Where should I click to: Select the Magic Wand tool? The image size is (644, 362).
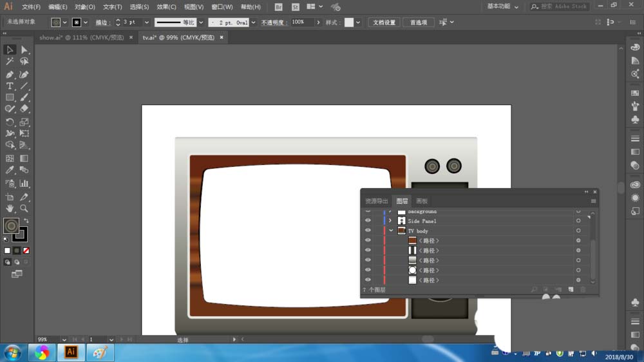[10, 62]
